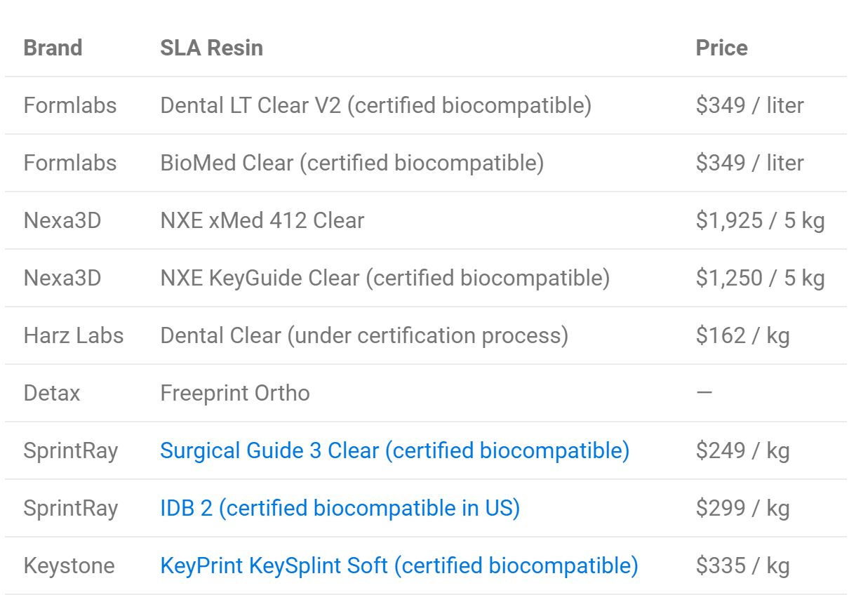Click the $335 / kg price
Image resolution: width=849 pixels, height=616 pixels.
pyautogui.click(x=743, y=565)
